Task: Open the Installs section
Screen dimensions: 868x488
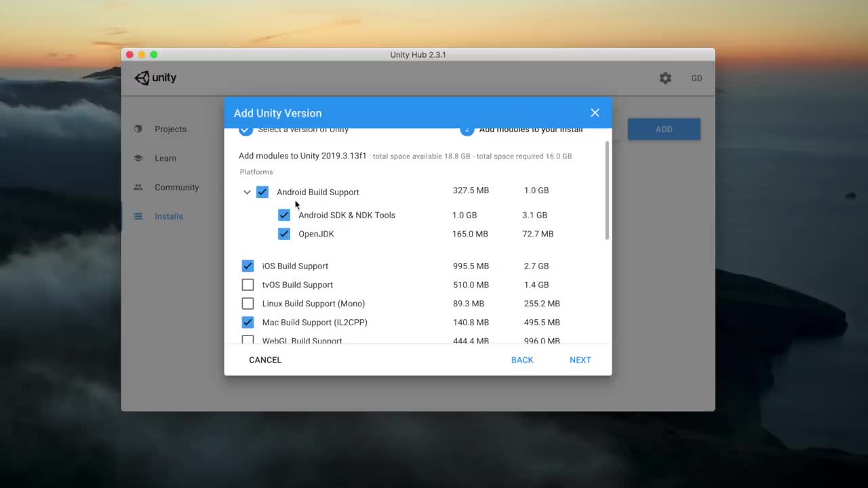Action: click(x=169, y=216)
